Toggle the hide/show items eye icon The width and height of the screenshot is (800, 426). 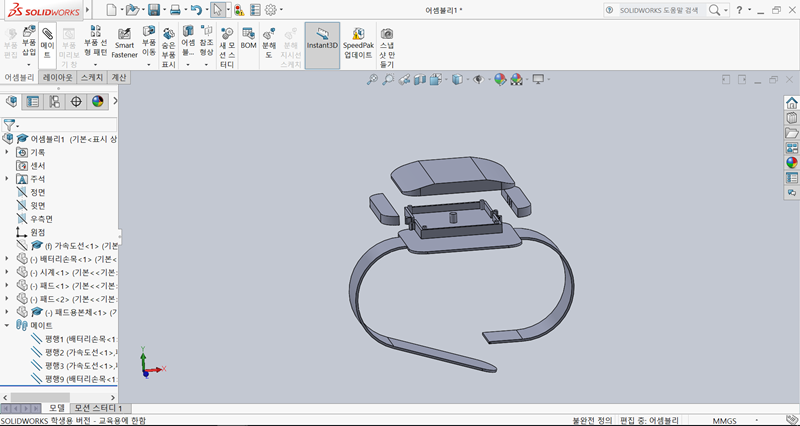[479, 79]
